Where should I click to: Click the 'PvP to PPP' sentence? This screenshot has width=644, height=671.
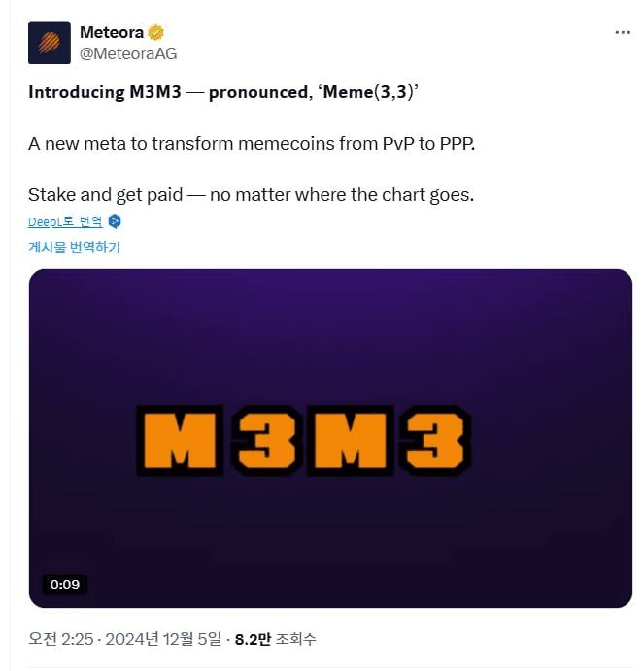coord(252,144)
